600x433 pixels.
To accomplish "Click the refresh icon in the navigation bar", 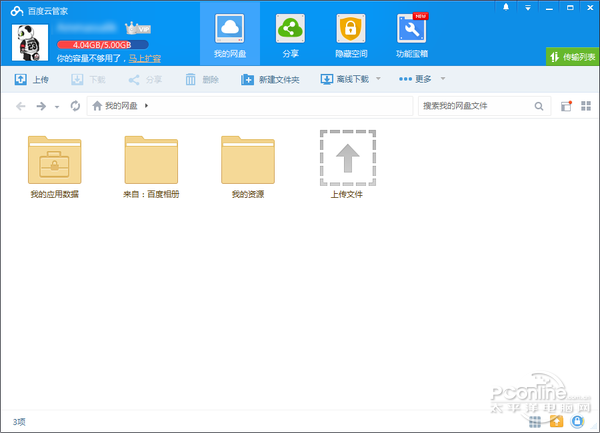I will (75, 106).
